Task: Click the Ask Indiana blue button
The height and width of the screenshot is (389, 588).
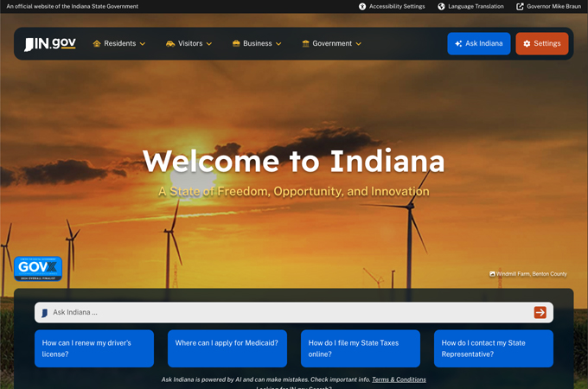Action: [x=479, y=43]
